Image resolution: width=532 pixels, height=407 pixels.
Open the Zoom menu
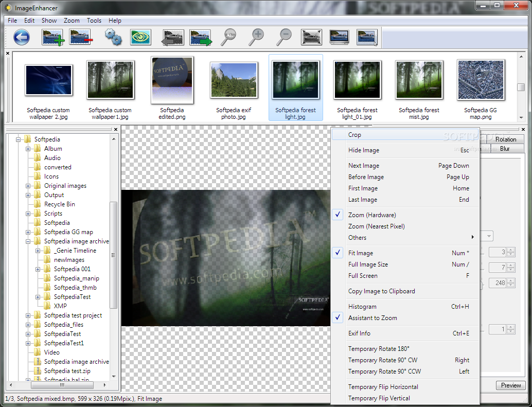coord(72,21)
